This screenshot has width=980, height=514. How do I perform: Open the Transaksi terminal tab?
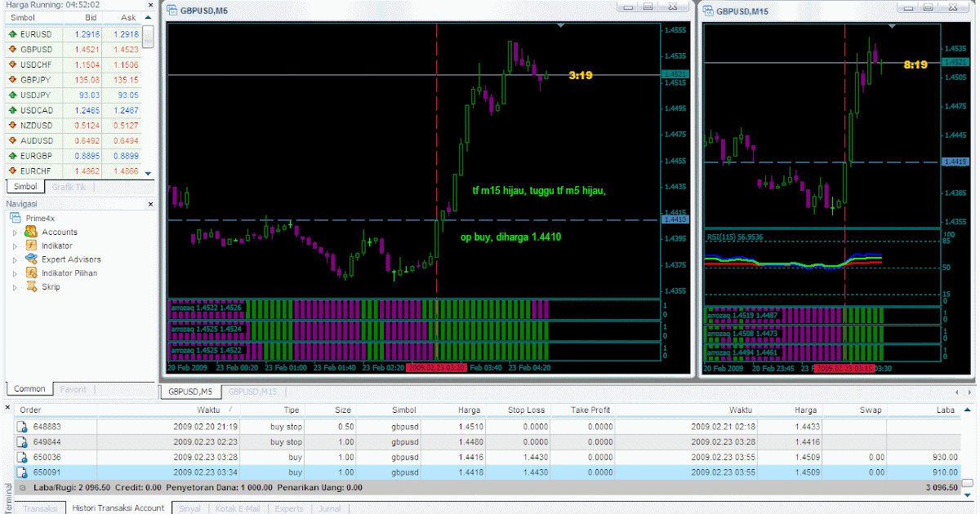pos(39,508)
